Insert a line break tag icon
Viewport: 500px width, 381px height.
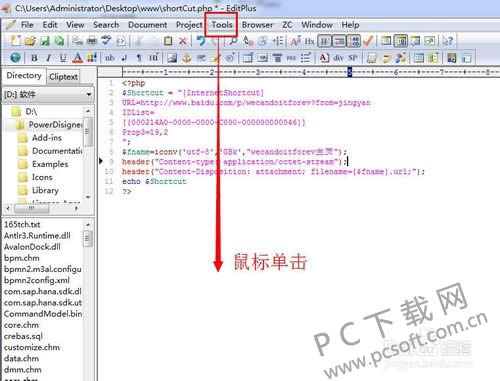click(x=124, y=58)
